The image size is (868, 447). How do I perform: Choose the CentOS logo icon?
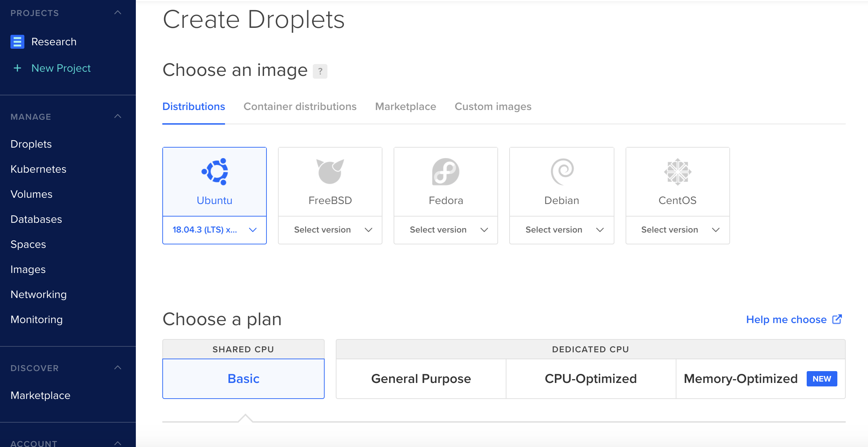[x=677, y=171]
